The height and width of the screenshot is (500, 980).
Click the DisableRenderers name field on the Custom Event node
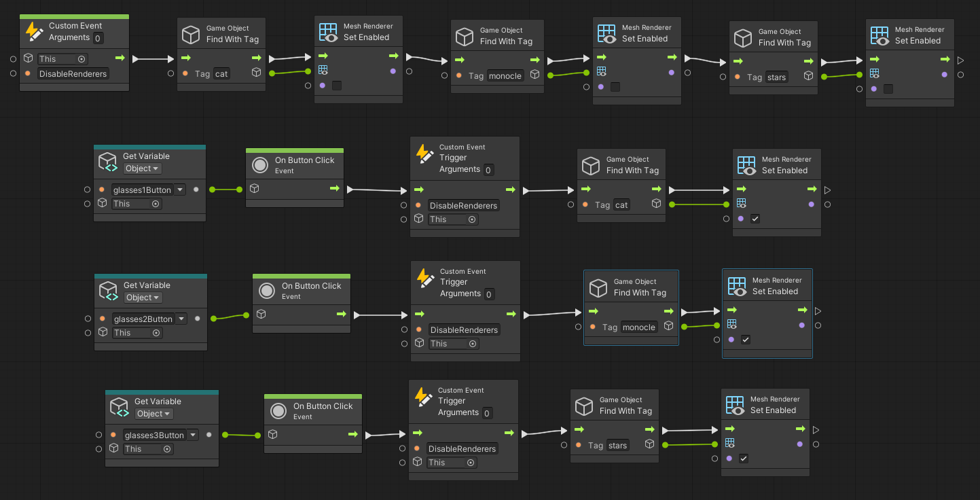click(x=73, y=73)
